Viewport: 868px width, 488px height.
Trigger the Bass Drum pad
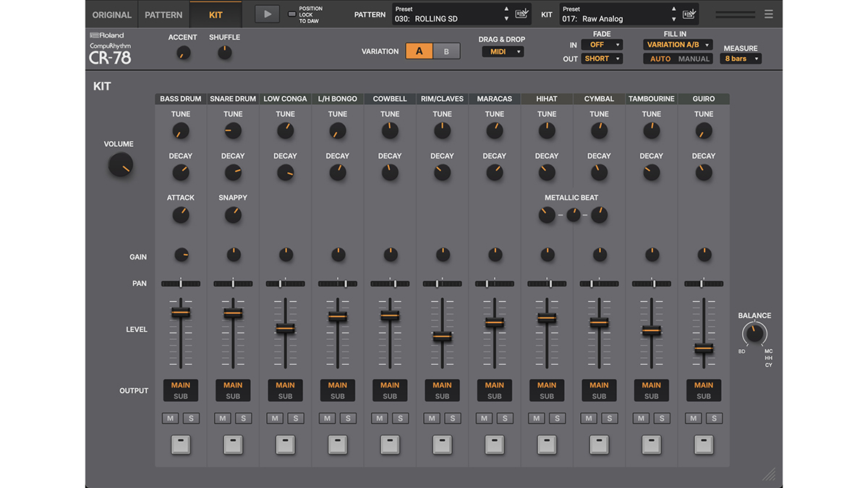pos(180,445)
